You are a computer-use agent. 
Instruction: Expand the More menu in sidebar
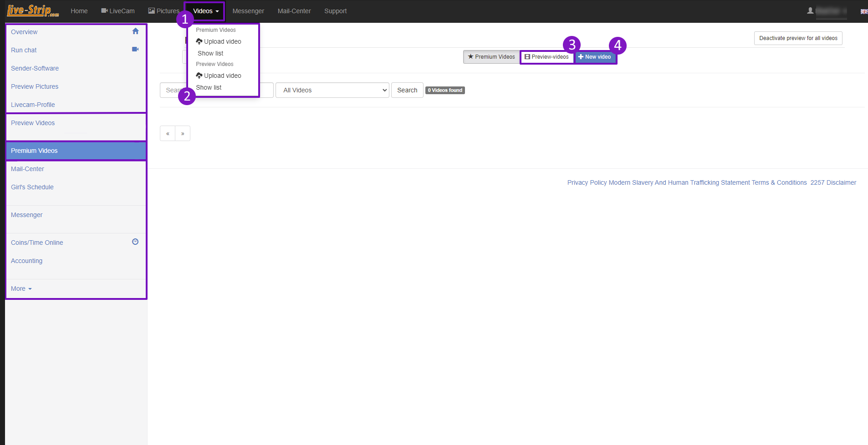tap(21, 288)
